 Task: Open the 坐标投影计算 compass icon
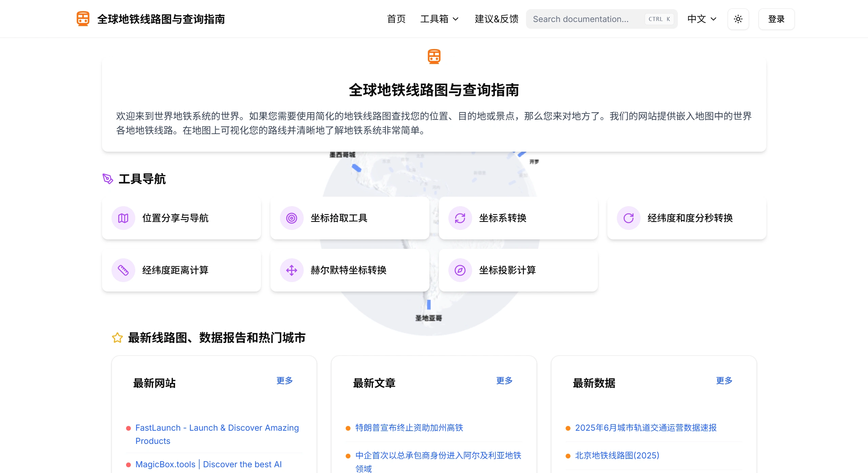coord(460,270)
